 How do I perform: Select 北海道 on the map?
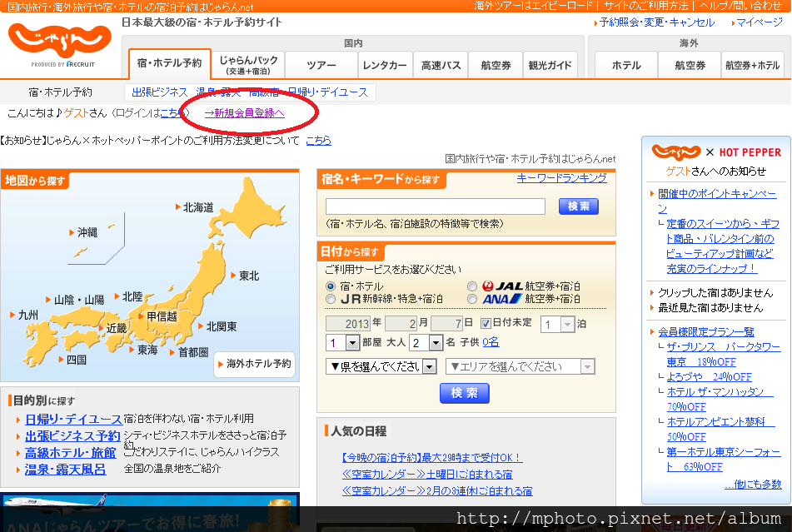point(198,207)
